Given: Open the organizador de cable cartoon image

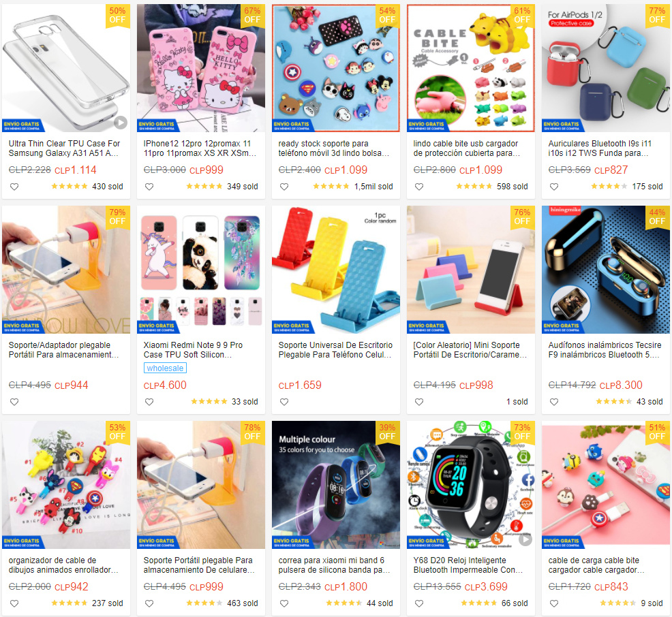Looking at the screenshot, I should [66, 485].
